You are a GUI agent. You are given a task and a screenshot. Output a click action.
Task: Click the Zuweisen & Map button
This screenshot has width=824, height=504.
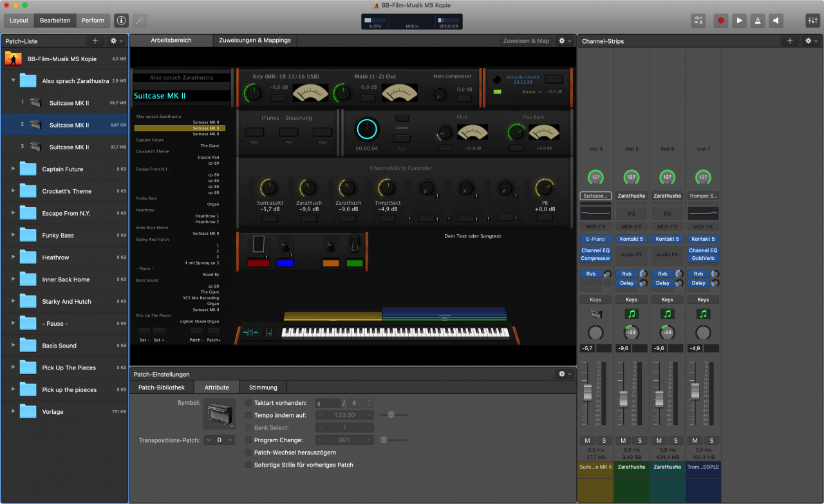point(527,41)
